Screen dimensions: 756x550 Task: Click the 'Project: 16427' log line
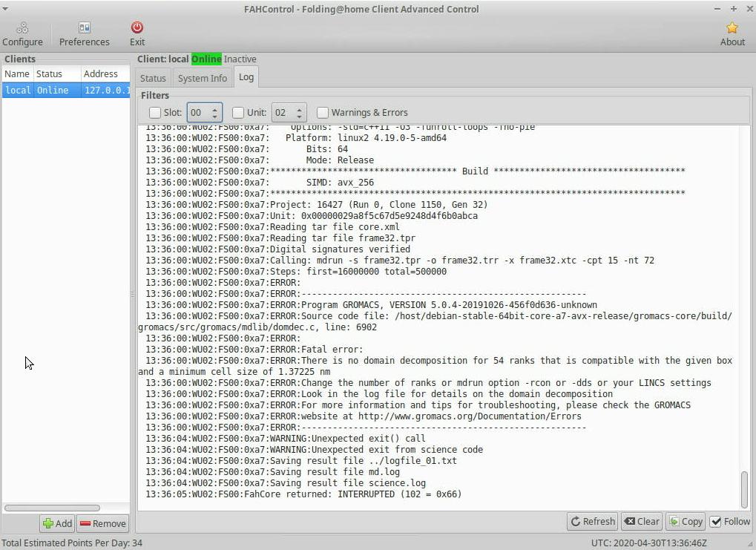pyautogui.click(x=317, y=205)
